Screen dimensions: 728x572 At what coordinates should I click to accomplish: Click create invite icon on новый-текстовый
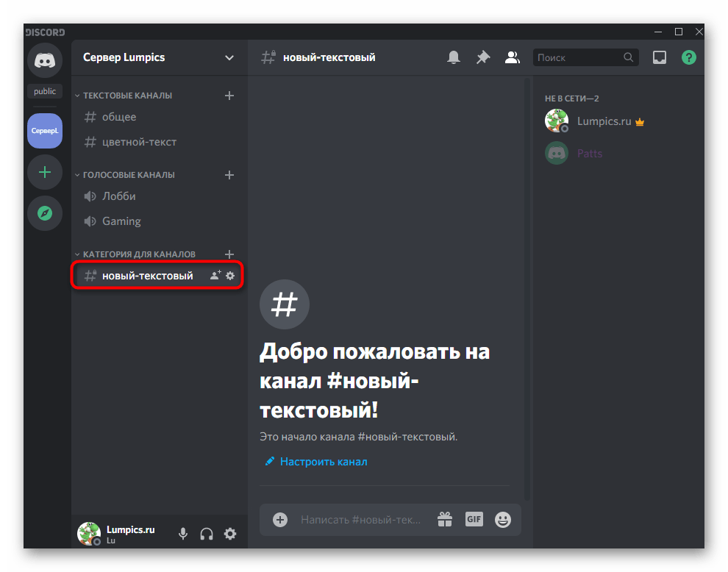coord(215,276)
